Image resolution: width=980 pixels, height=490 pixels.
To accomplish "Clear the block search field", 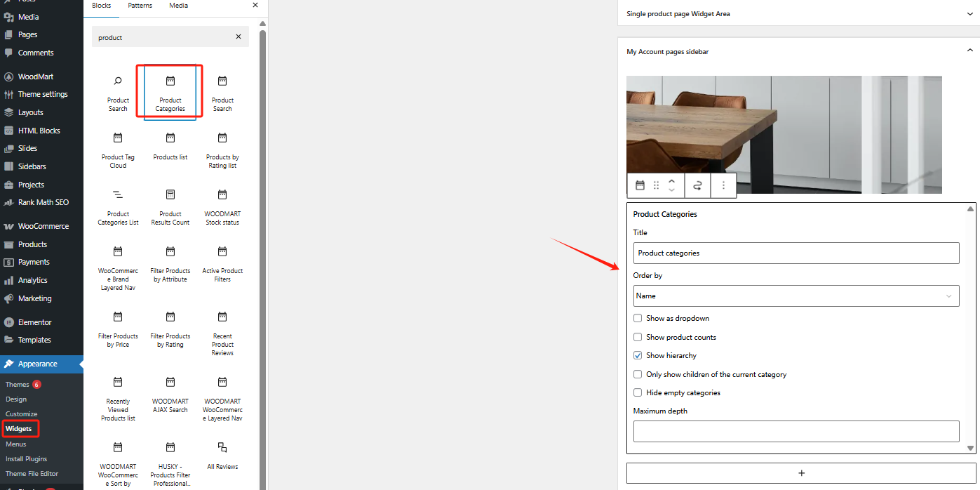I will pyautogui.click(x=239, y=37).
